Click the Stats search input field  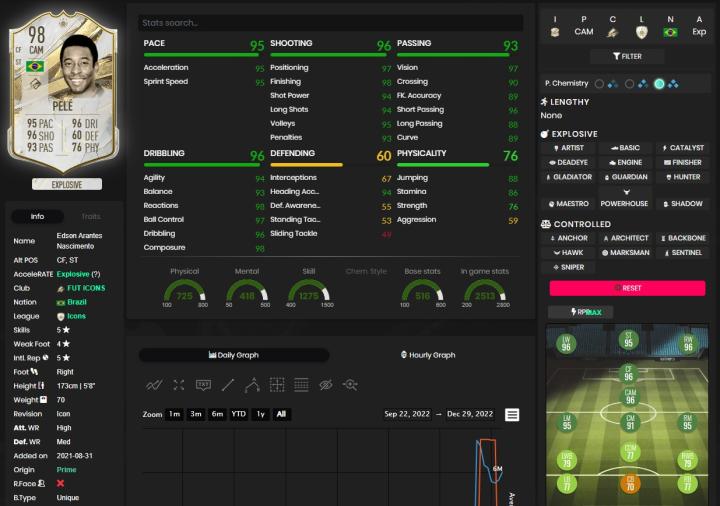[330, 23]
